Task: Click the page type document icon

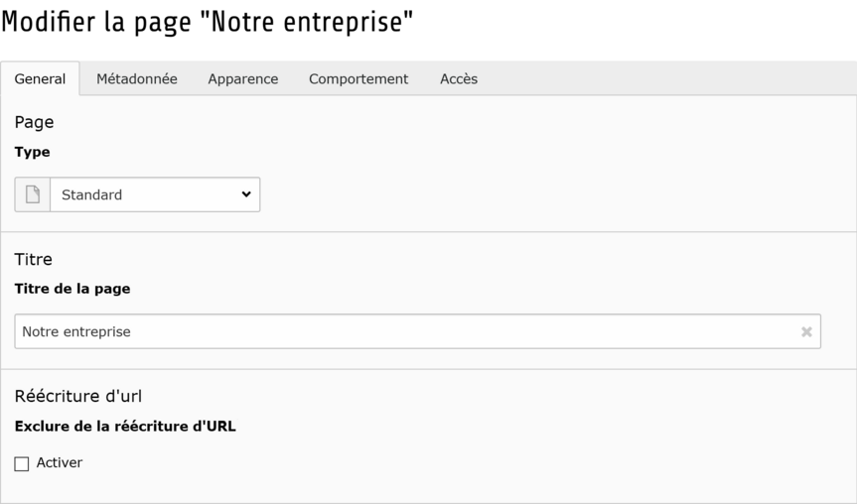Action: (32, 194)
